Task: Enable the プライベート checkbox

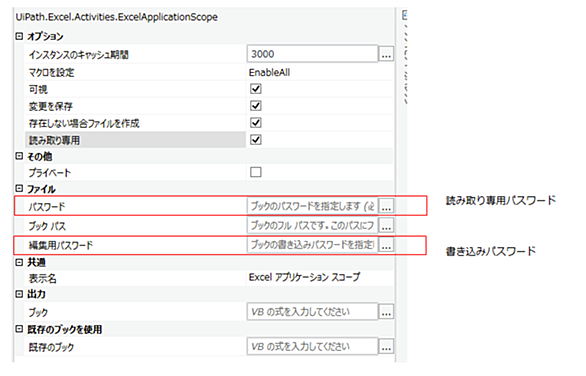Action: tap(256, 172)
